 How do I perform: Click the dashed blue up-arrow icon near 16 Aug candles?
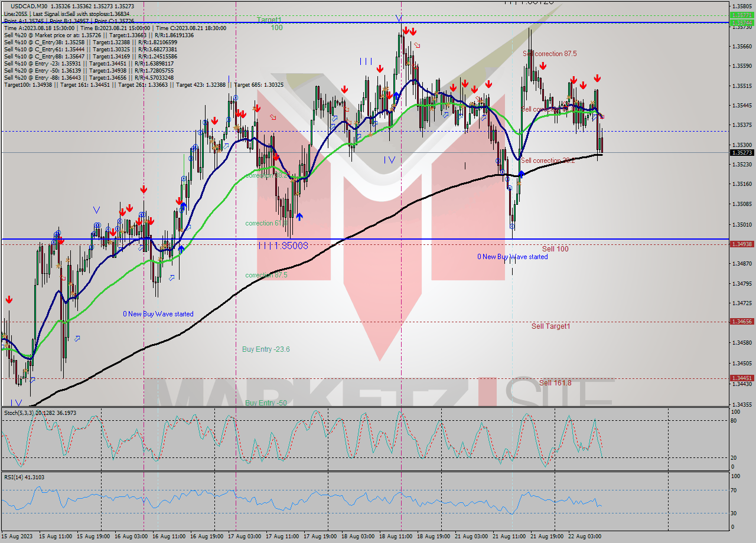click(x=189, y=226)
